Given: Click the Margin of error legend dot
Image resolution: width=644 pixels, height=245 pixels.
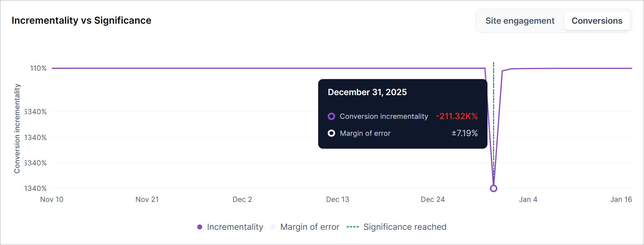Looking at the screenshot, I should coord(273,227).
